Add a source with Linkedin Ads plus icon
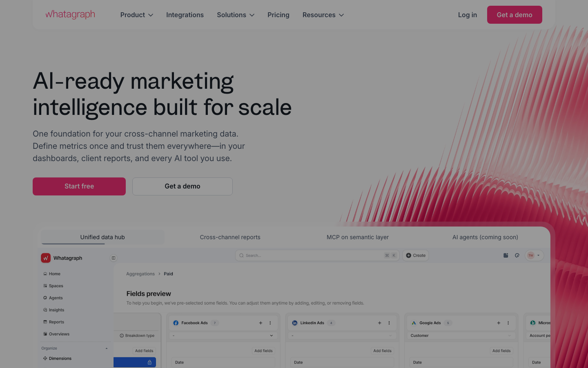588x368 pixels. 380,323
